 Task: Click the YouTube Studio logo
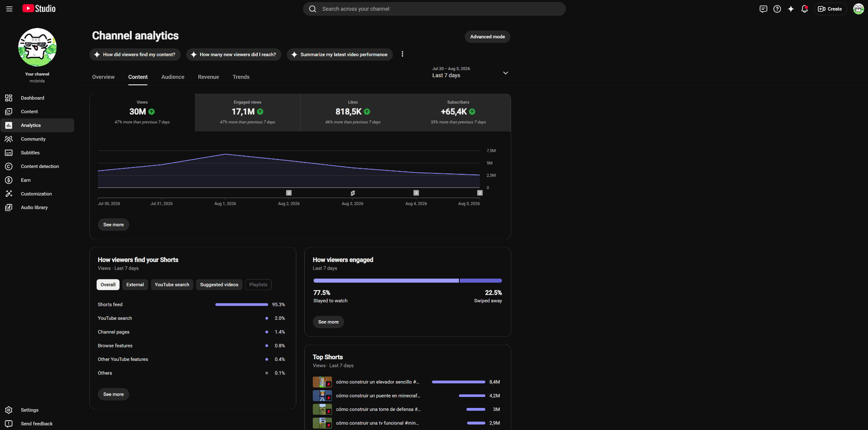[x=39, y=8]
